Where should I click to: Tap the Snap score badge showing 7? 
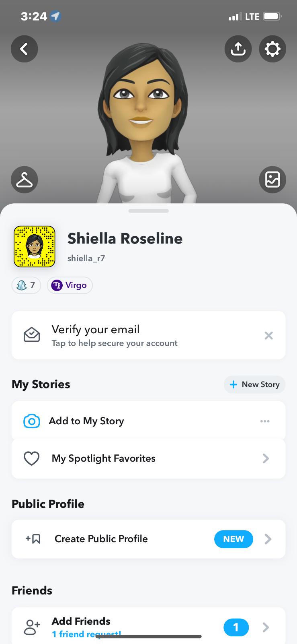click(x=26, y=285)
